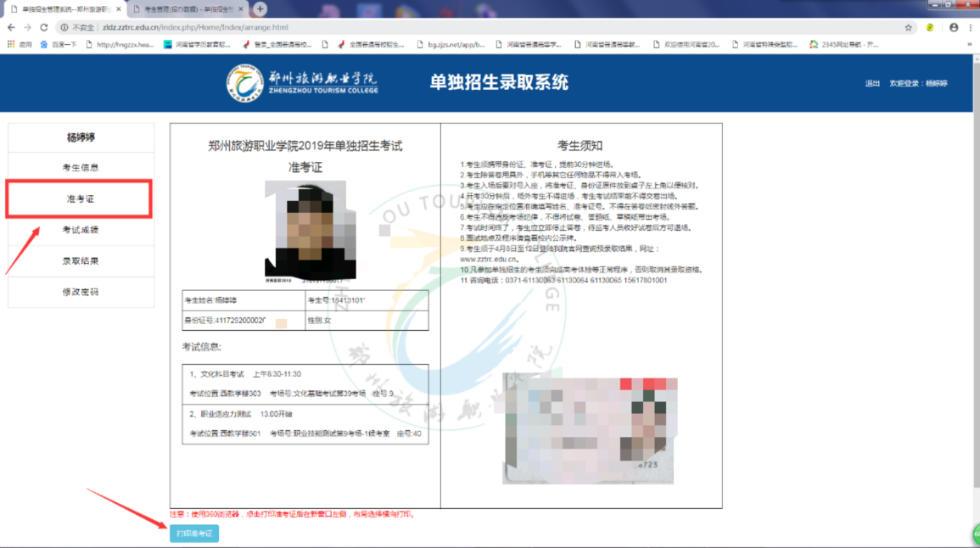This screenshot has width=980, height=548.
Task: Click the browser forward arrow
Action: [27, 27]
